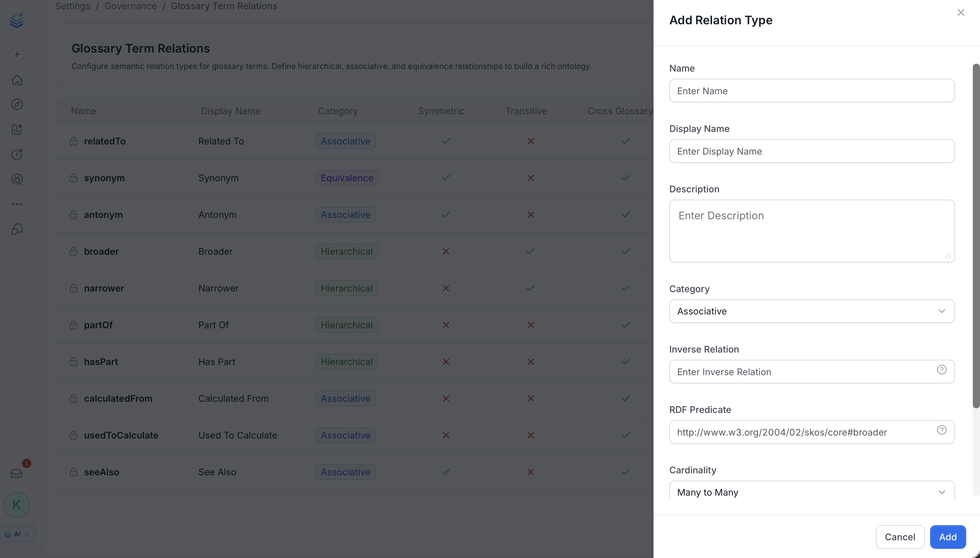The height and width of the screenshot is (558, 980).
Task: Go to Governance breadcrumb
Action: click(x=131, y=6)
